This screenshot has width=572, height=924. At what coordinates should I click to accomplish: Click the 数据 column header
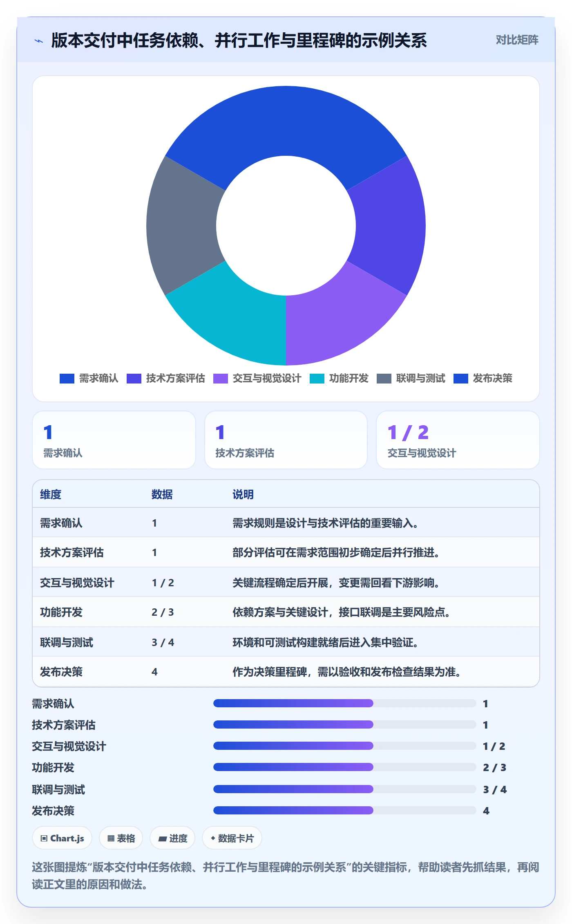[x=162, y=494]
